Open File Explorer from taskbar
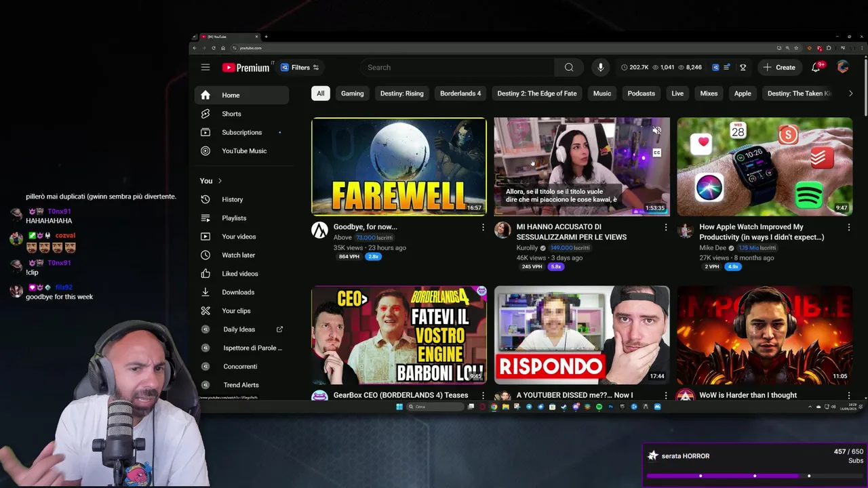The height and width of the screenshot is (488, 868). 506,407
